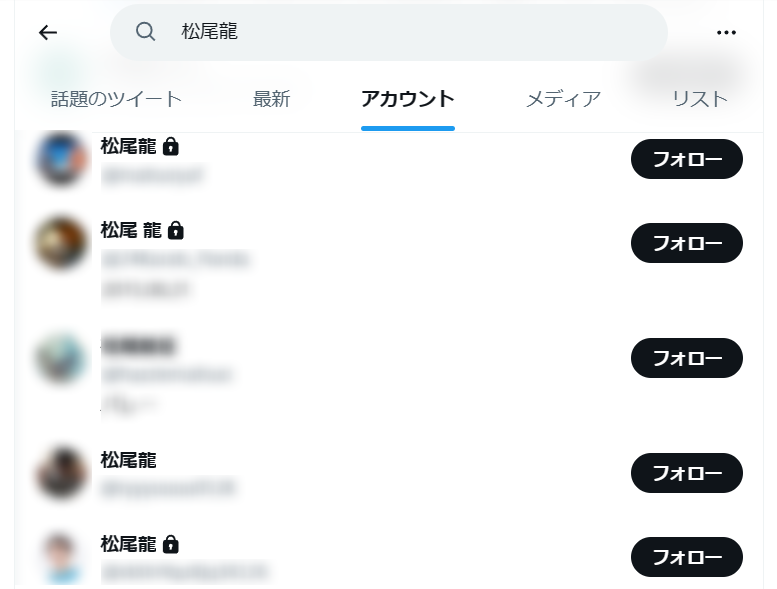Open the three-dot more options menu

click(726, 33)
